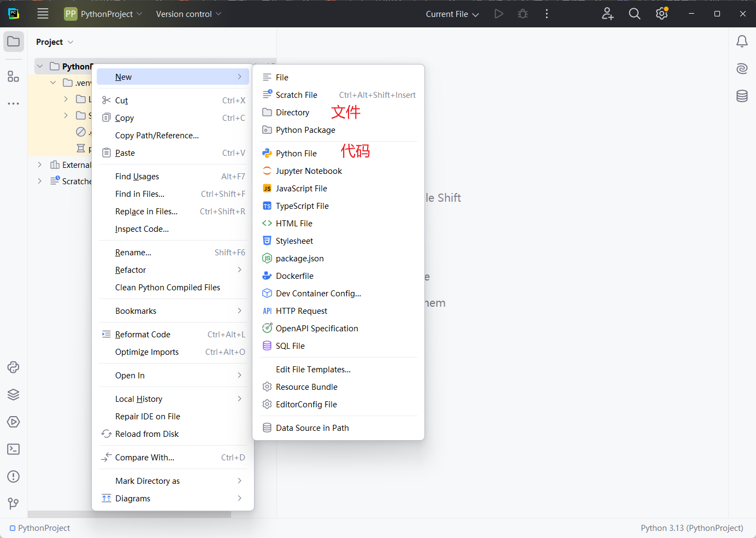Open Search Everywhere magnifier
The height and width of the screenshot is (538, 756).
pyautogui.click(x=635, y=14)
